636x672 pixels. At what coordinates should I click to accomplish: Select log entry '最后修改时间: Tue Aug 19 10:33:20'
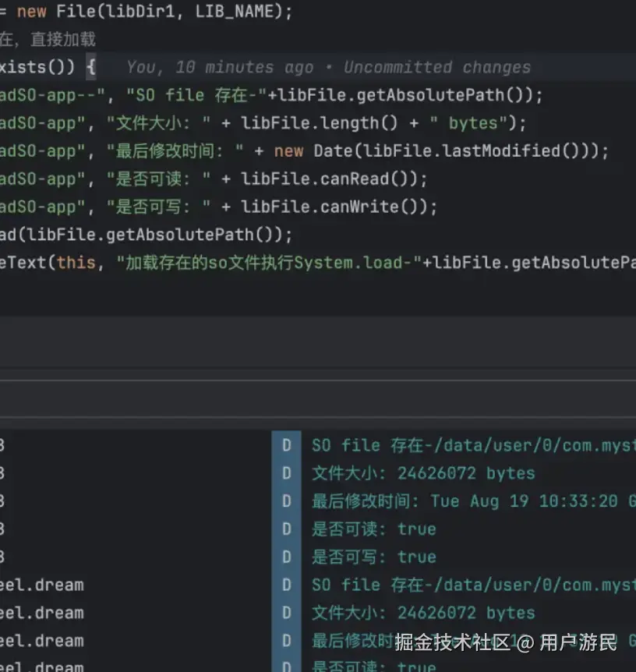coord(465,501)
